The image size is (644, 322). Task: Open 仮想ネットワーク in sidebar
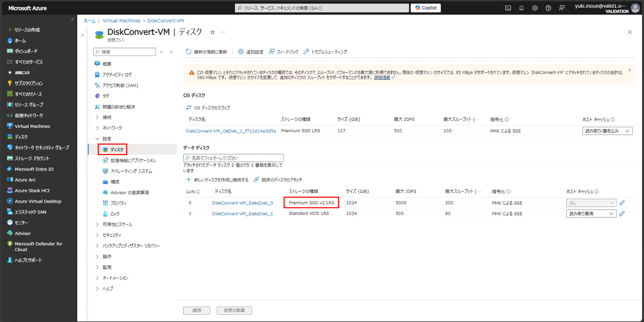click(x=29, y=115)
